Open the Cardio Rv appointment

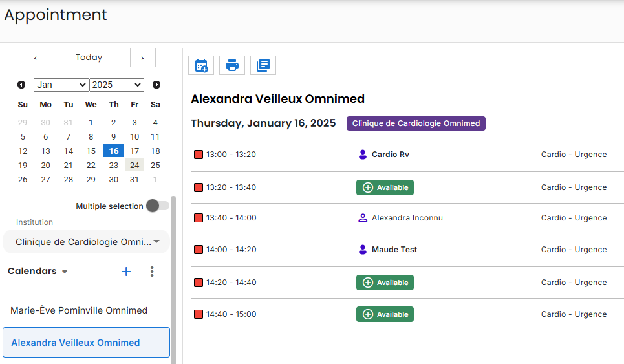[x=391, y=155]
